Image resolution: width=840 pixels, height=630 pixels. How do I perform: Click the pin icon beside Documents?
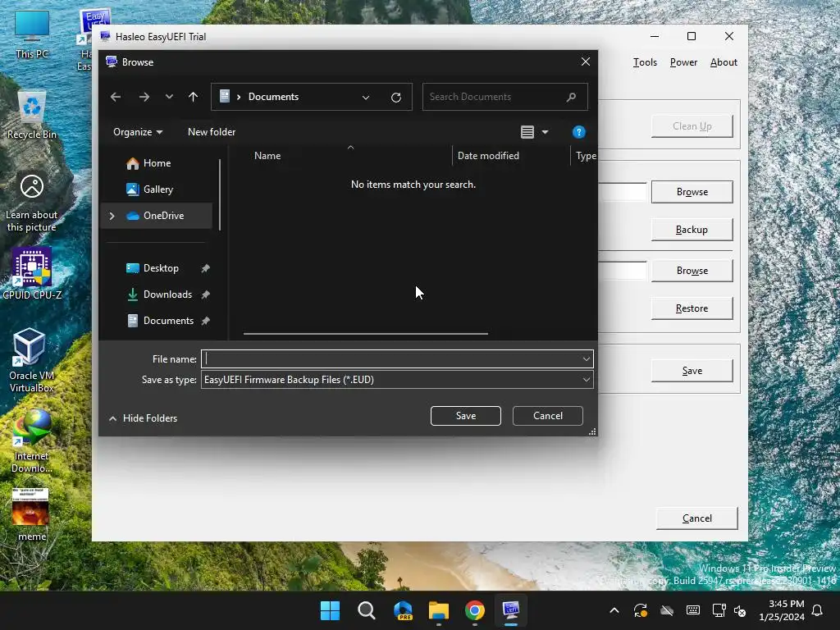coord(205,321)
